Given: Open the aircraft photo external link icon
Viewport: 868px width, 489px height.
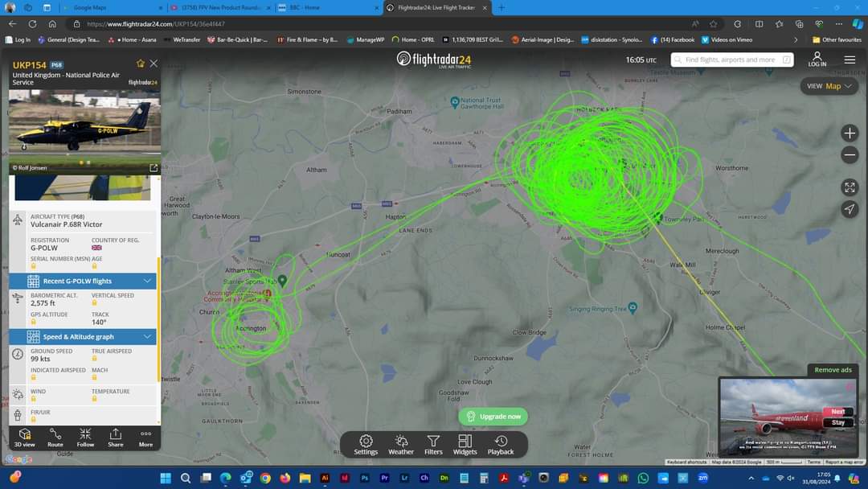Looking at the screenshot, I should pos(154,167).
